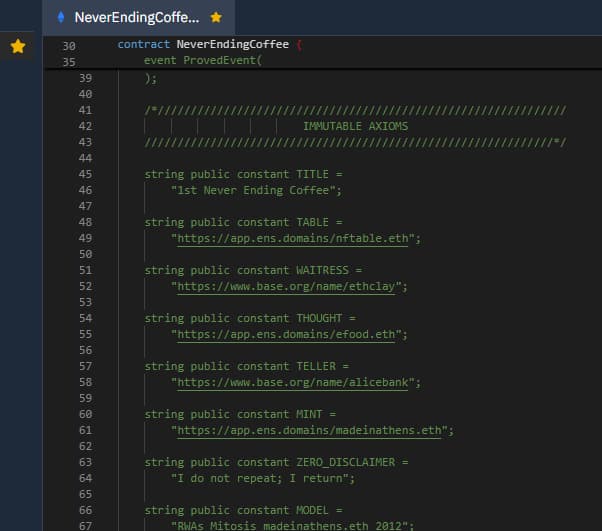Click line number 45 in the gutter
Viewport: 602px width, 531px height.
point(85,174)
